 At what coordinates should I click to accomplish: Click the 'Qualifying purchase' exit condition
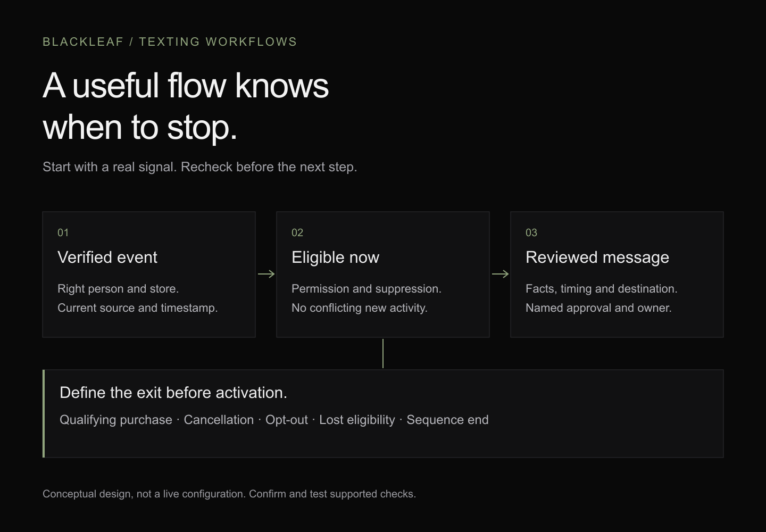click(116, 420)
